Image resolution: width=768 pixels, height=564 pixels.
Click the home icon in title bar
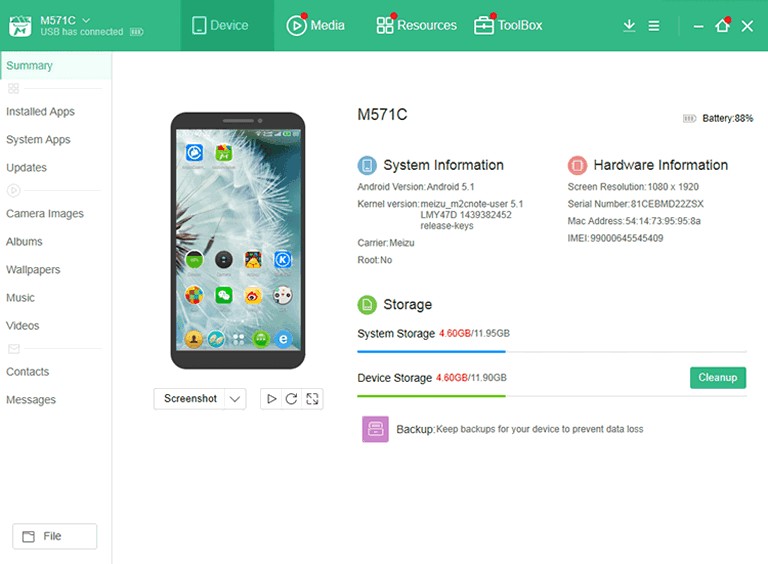[x=722, y=25]
